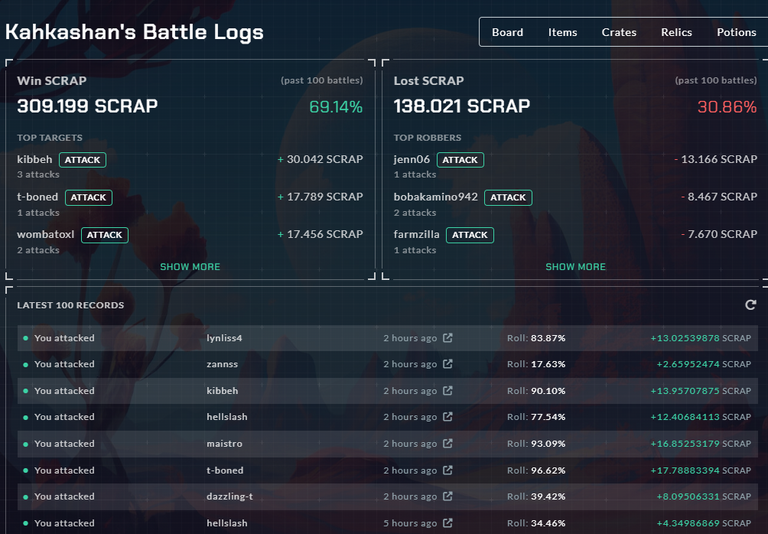Click the 138.021 SCRAP lost total

click(x=462, y=106)
